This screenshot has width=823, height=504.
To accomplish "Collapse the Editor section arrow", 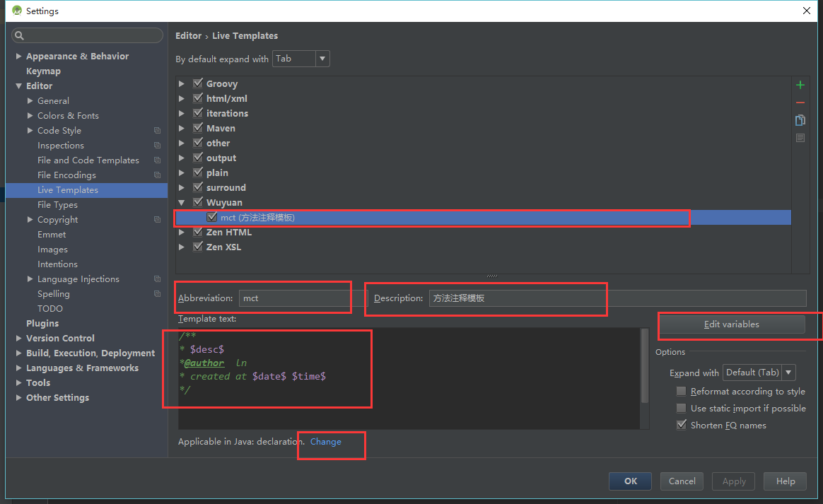I will [x=19, y=86].
